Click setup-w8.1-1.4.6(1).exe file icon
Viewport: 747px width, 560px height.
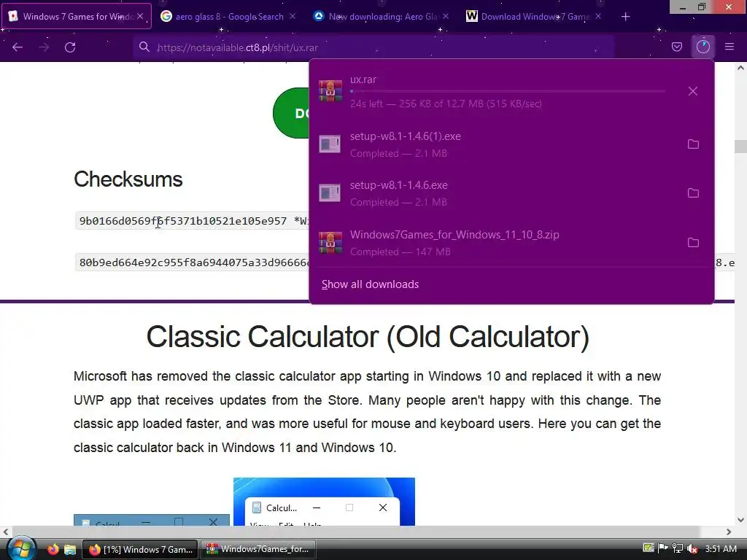330,144
